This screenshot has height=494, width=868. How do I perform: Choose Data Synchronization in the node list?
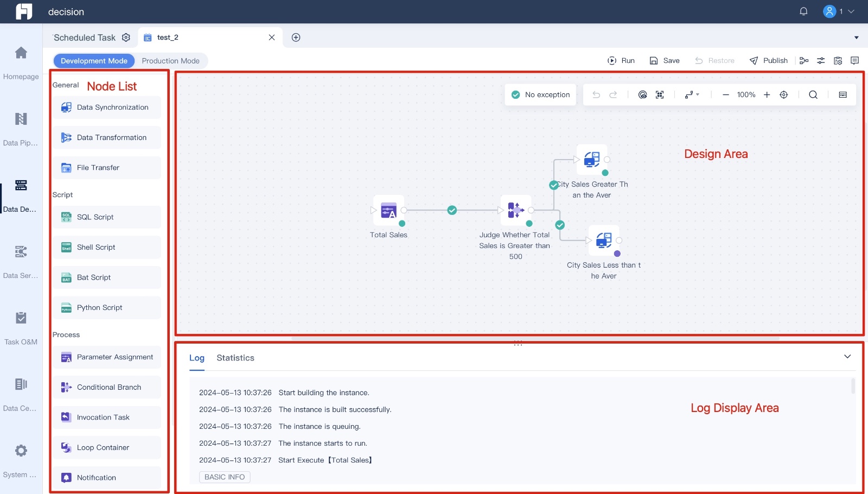[x=107, y=107]
